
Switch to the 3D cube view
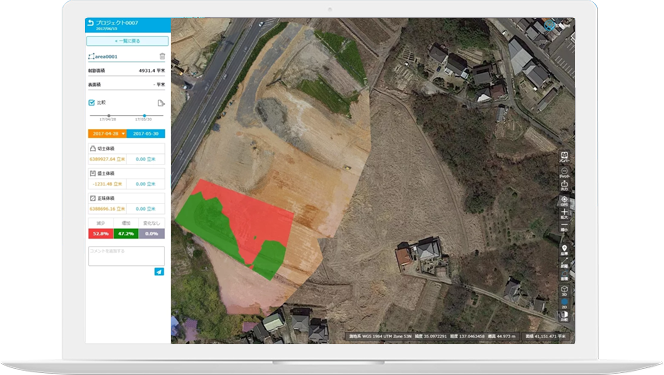pos(564,290)
